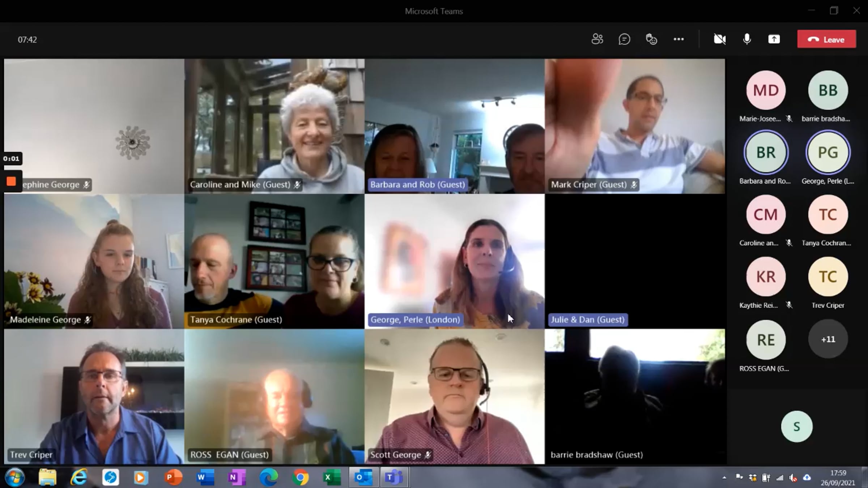Viewport: 868px width, 488px height.
Task: Turn on the camera toggle
Action: pos(720,39)
